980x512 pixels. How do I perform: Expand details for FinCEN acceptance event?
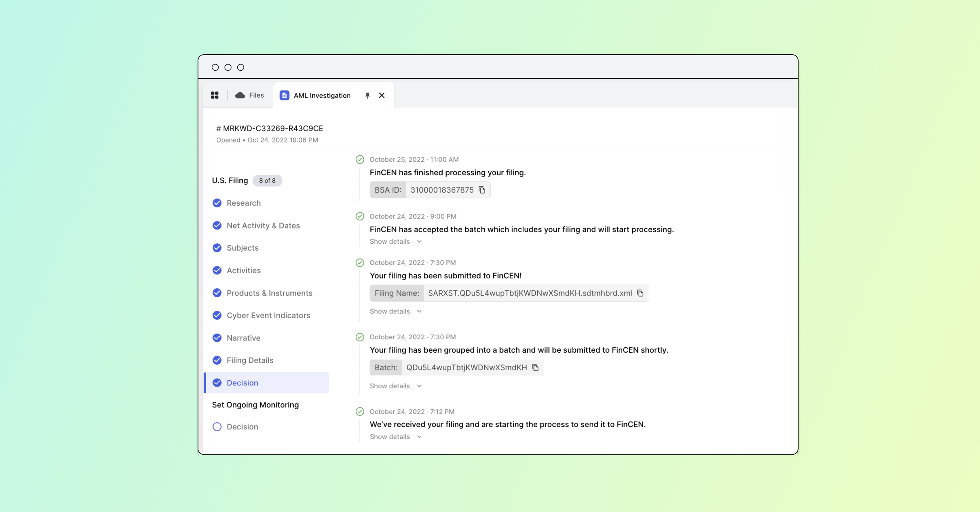click(390, 241)
